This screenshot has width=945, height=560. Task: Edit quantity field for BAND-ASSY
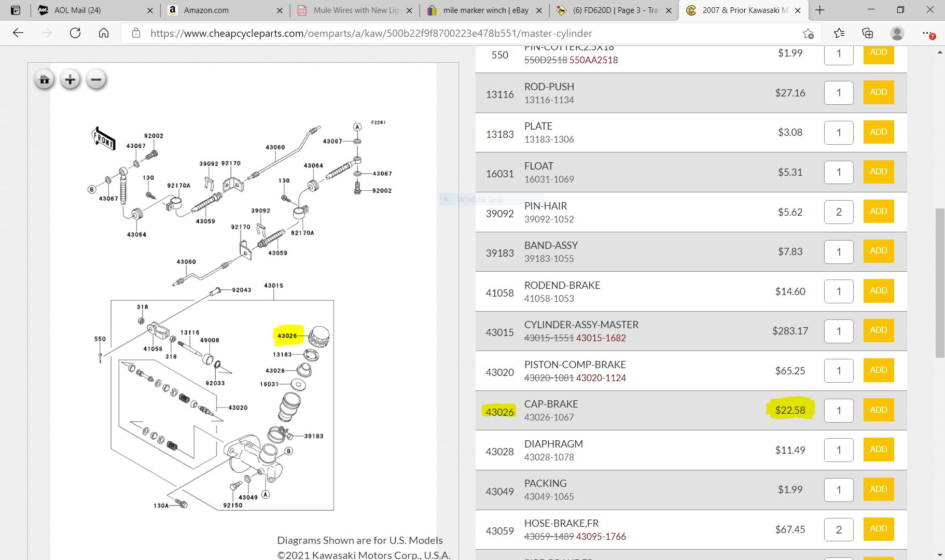(839, 251)
